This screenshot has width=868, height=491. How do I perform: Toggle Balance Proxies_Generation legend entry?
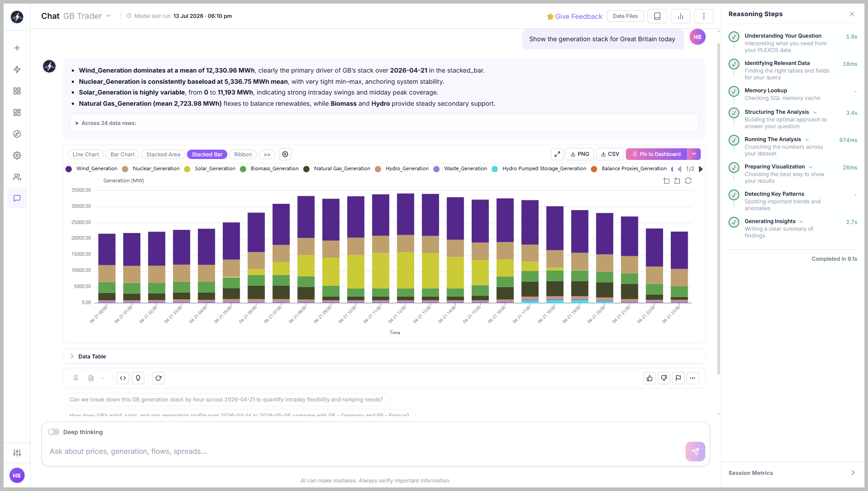coord(629,169)
